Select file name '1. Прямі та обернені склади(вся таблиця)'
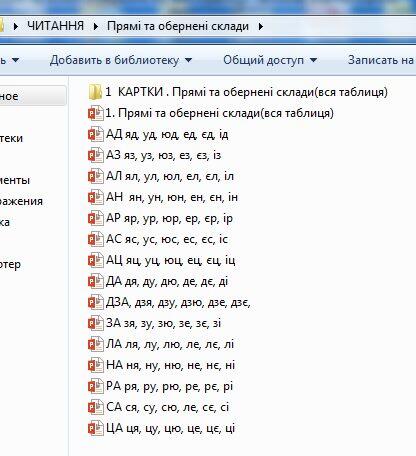This screenshot has width=416, height=456. 219,113
